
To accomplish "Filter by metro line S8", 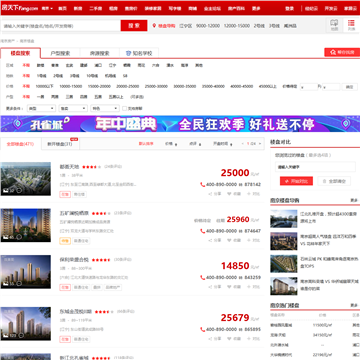I will tap(125, 76).
